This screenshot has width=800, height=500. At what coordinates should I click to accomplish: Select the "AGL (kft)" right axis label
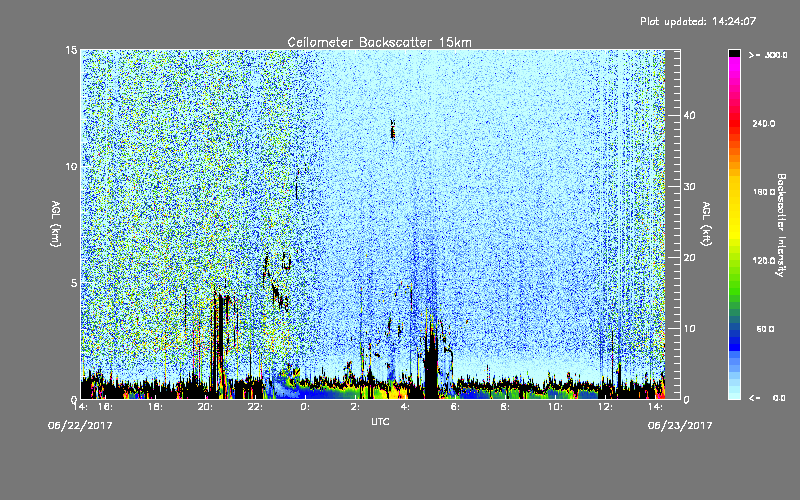706,223
